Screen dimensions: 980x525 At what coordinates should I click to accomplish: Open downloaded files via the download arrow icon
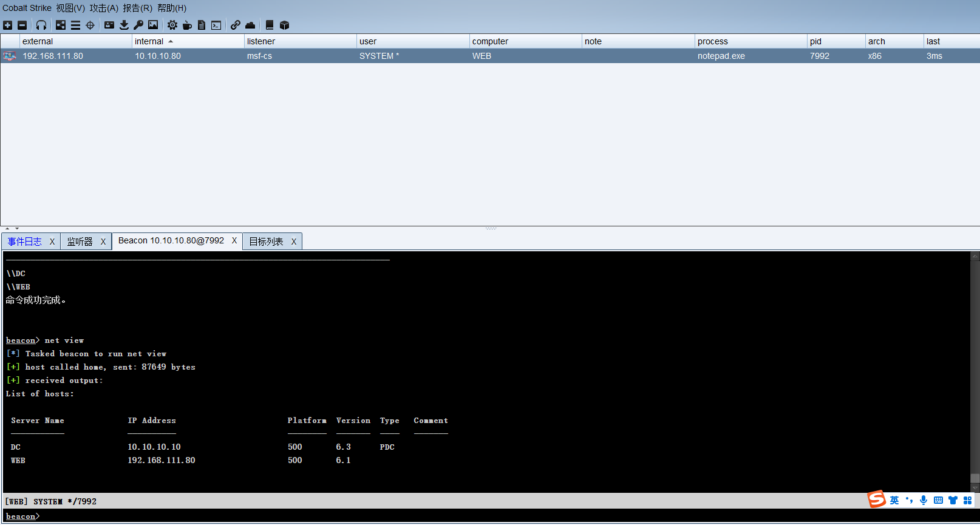[124, 25]
